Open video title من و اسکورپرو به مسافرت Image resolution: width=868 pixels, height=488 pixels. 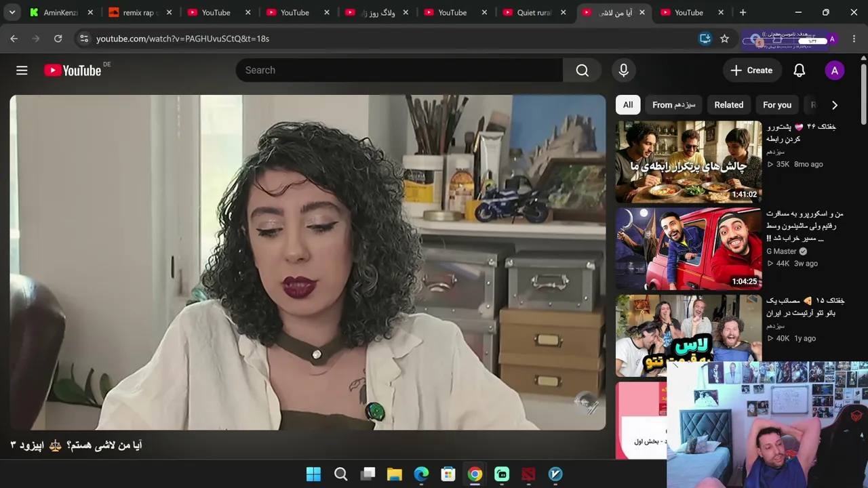coord(805,226)
